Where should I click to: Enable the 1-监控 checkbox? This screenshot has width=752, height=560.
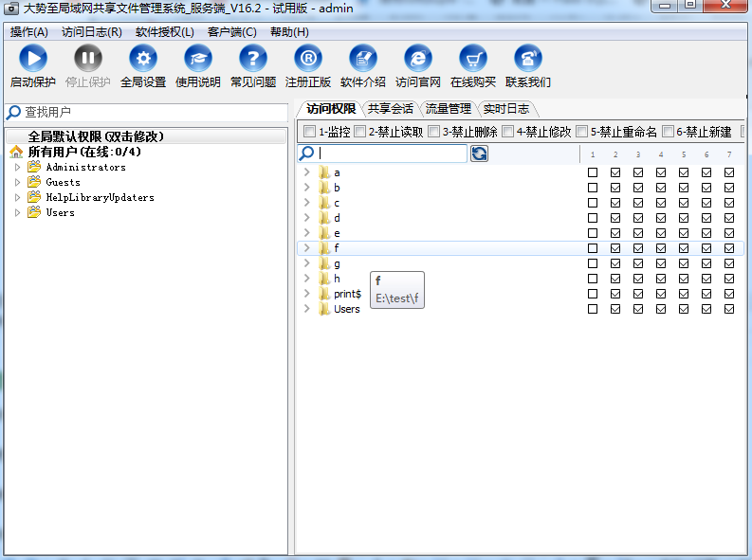[310, 132]
